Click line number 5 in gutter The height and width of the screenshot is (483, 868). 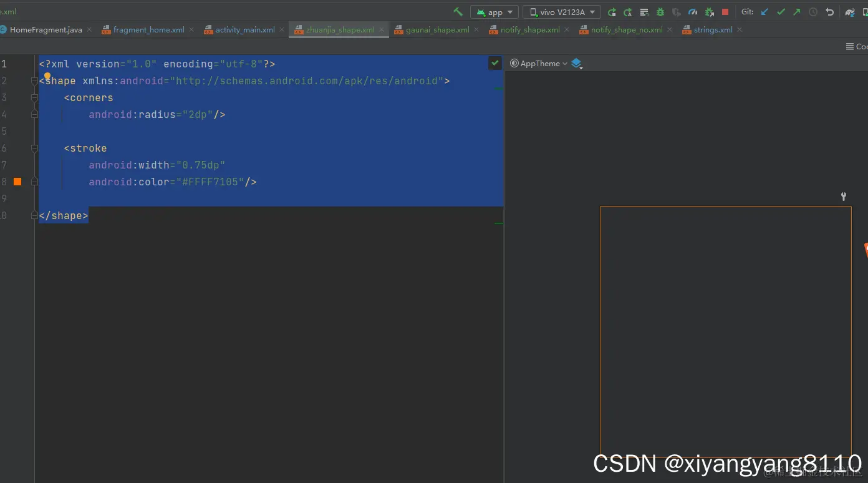[x=4, y=132]
